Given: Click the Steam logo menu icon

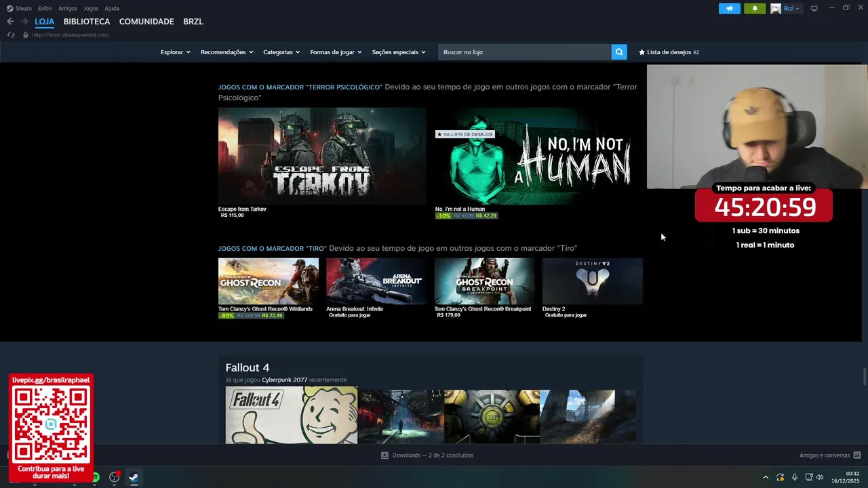Looking at the screenshot, I should [x=9, y=9].
